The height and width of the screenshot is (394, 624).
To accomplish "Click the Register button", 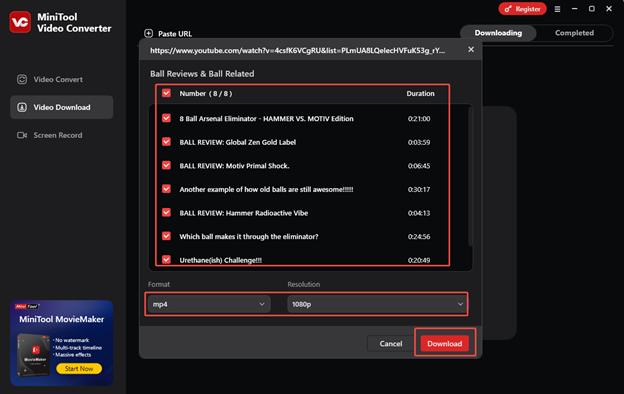I will [523, 9].
